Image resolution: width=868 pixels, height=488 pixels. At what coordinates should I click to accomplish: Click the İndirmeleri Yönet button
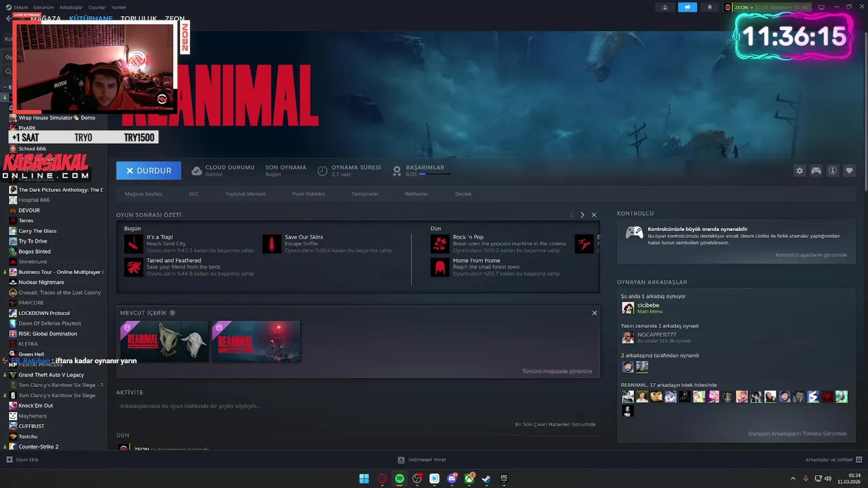(422, 460)
